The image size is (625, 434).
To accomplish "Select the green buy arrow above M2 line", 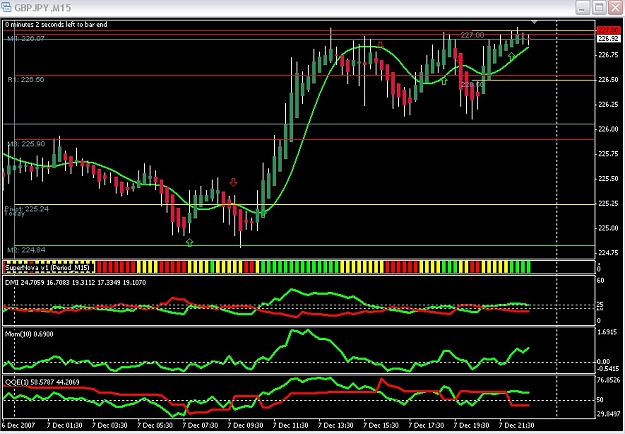I will 189,242.
